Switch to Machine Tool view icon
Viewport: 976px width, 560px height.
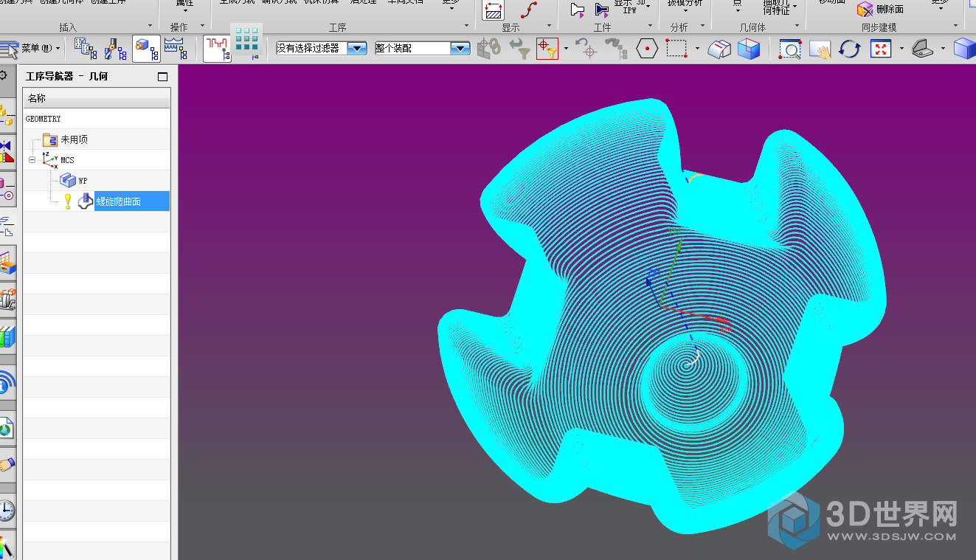pyautogui.click(x=115, y=49)
